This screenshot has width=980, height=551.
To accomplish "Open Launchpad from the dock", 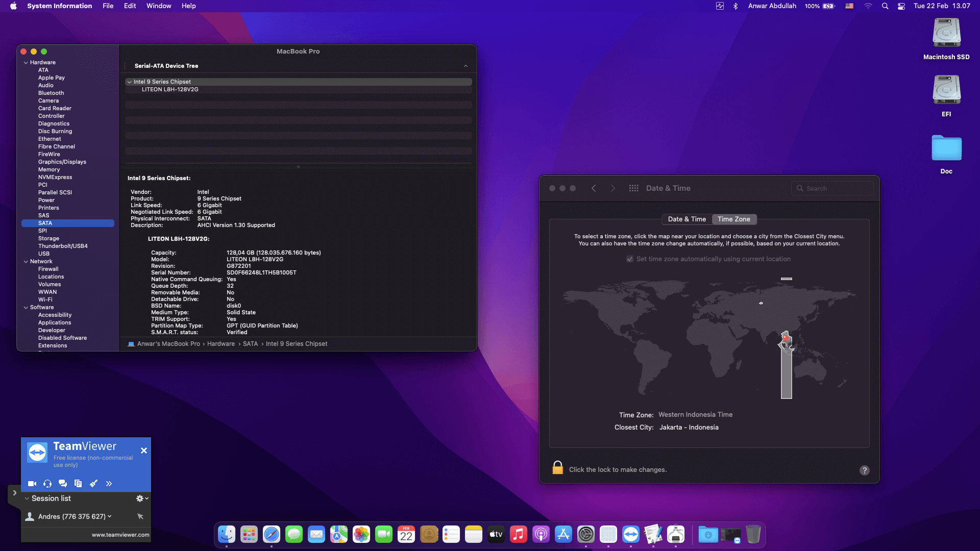I will (x=249, y=535).
